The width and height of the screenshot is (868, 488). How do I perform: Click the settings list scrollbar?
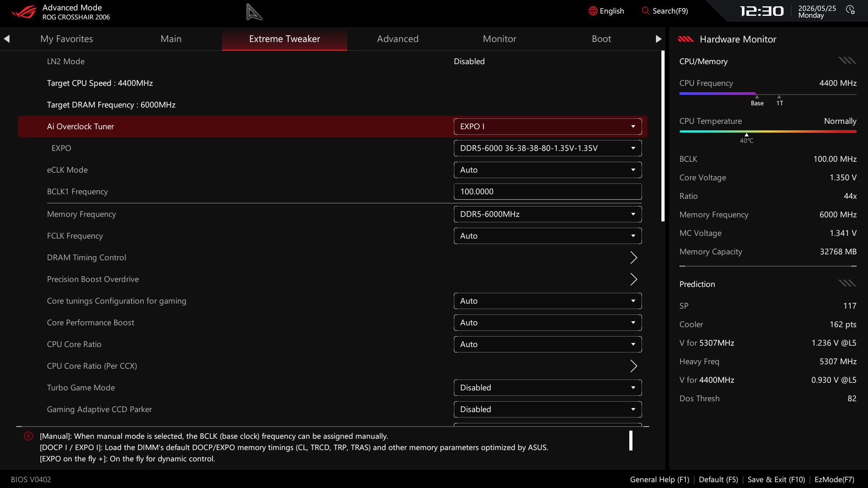click(663, 136)
